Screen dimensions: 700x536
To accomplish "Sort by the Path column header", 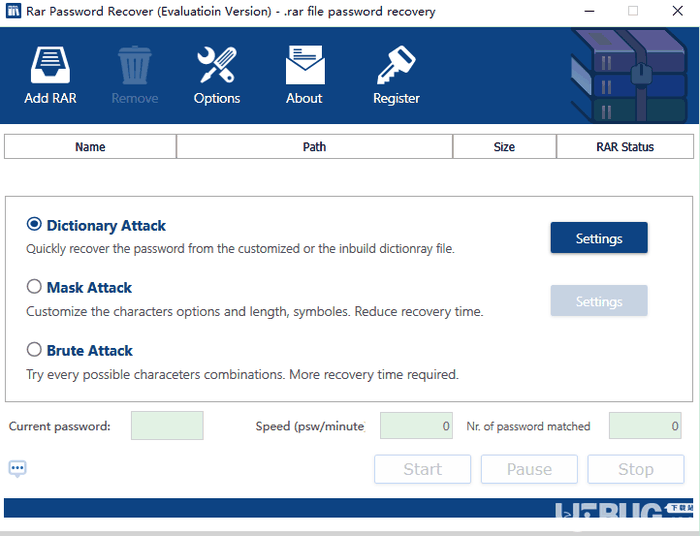I will click(x=314, y=147).
